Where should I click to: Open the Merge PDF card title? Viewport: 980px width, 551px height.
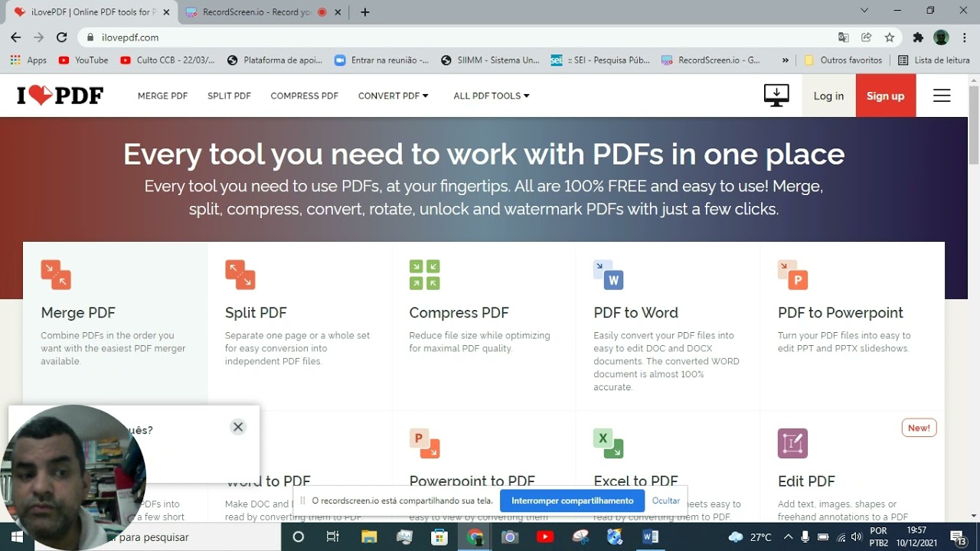(x=78, y=312)
